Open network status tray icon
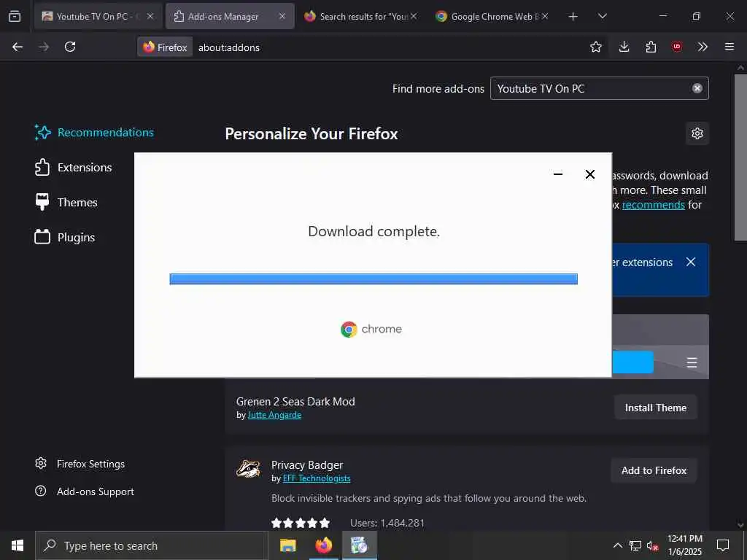This screenshot has width=747, height=560. pos(635,545)
